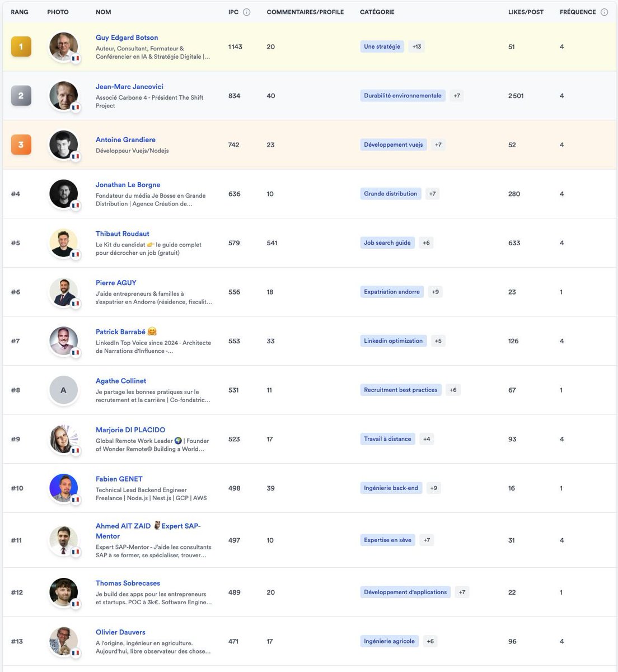Expand +6 categories next to Ingénierie agricole
Viewport: 618px width, 672px height.
(430, 641)
